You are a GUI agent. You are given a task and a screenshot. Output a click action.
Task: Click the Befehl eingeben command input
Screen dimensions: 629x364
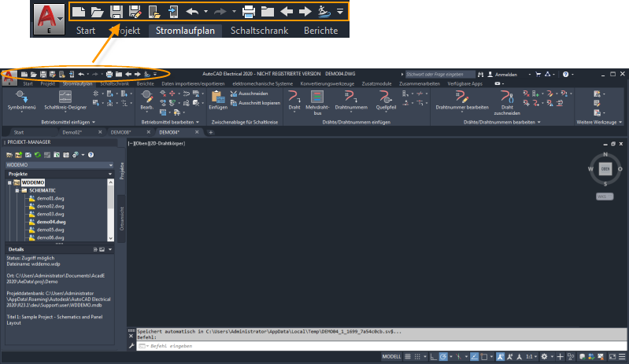pos(381,346)
